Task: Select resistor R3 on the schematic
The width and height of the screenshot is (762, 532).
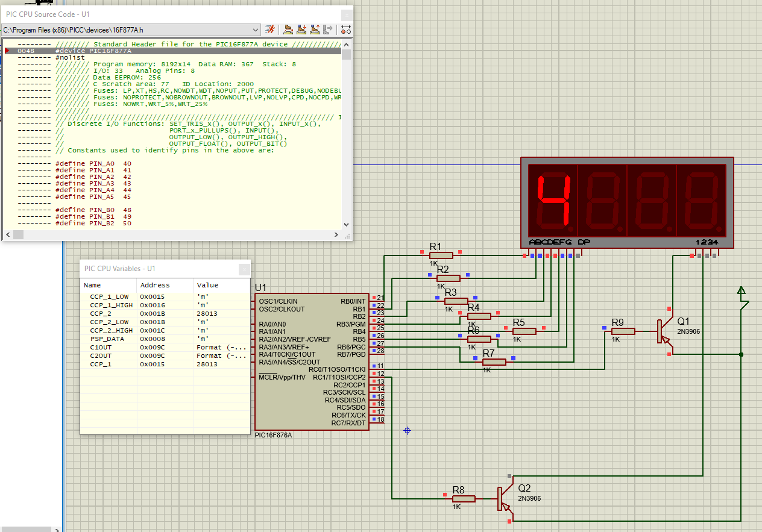Action: [x=456, y=301]
